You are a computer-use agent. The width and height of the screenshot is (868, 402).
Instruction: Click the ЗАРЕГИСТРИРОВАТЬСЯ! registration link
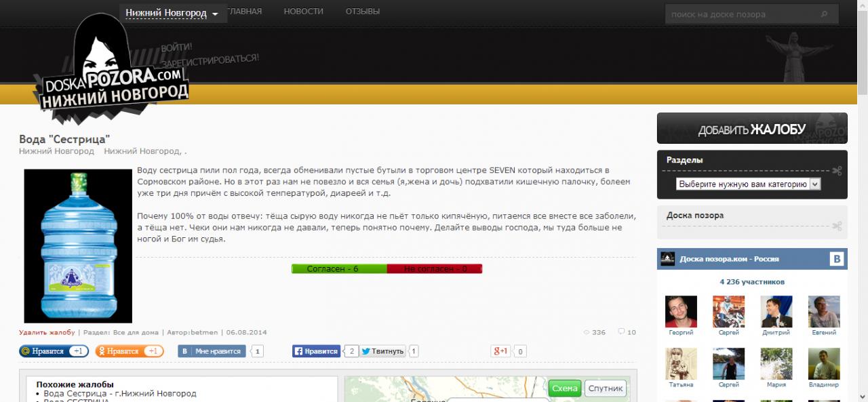tap(211, 60)
